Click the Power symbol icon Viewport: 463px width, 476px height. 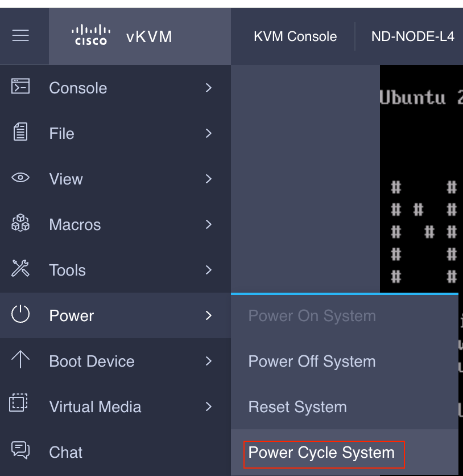coord(20,314)
